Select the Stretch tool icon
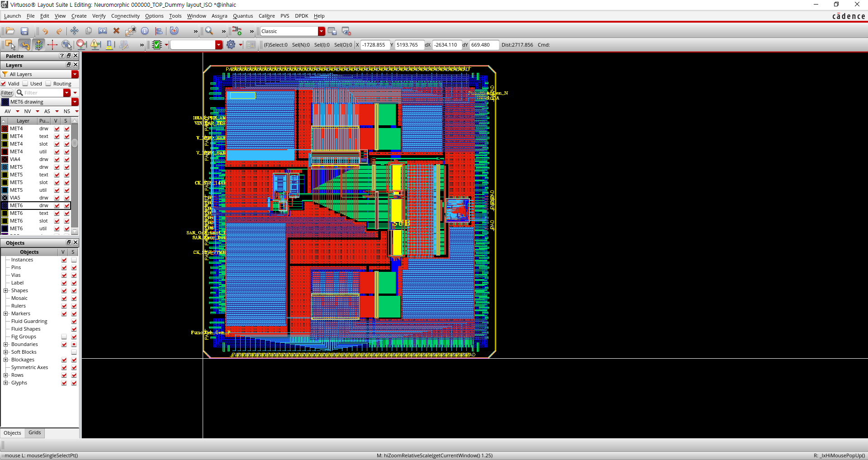868x460 pixels. (x=103, y=31)
